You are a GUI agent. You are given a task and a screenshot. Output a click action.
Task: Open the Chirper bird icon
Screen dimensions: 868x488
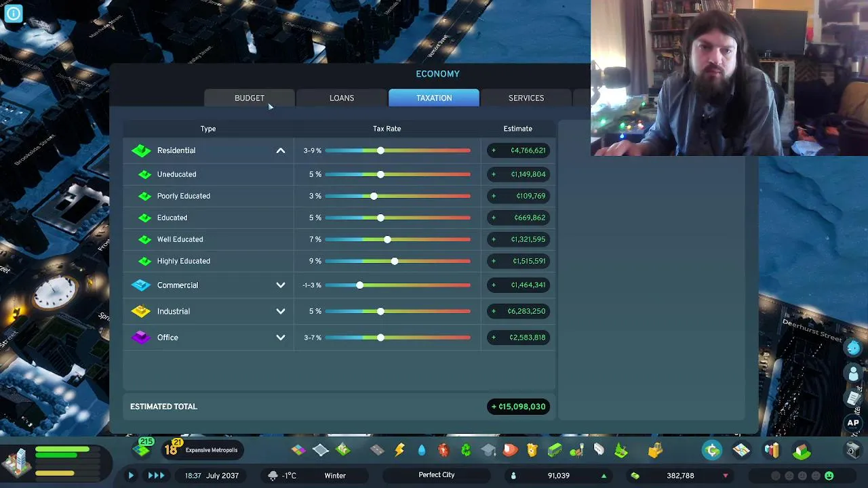pyautogui.click(x=853, y=348)
